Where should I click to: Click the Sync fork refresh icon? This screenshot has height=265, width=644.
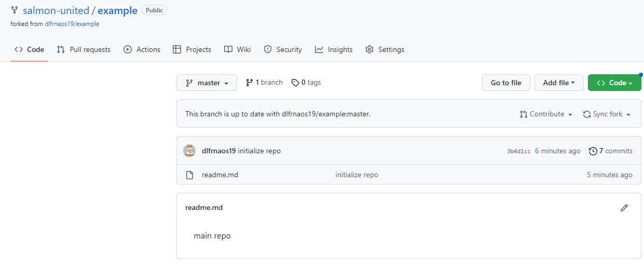tap(587, 114)
